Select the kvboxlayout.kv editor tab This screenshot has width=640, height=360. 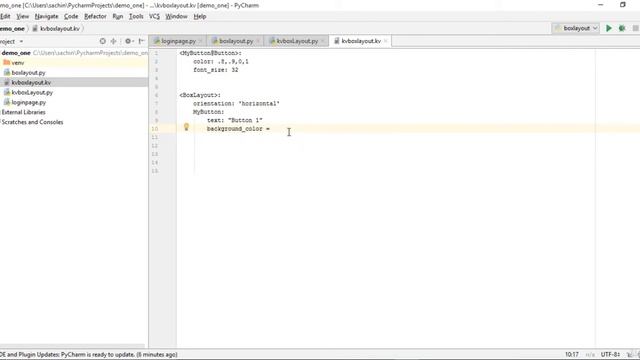tap(360, 41)
